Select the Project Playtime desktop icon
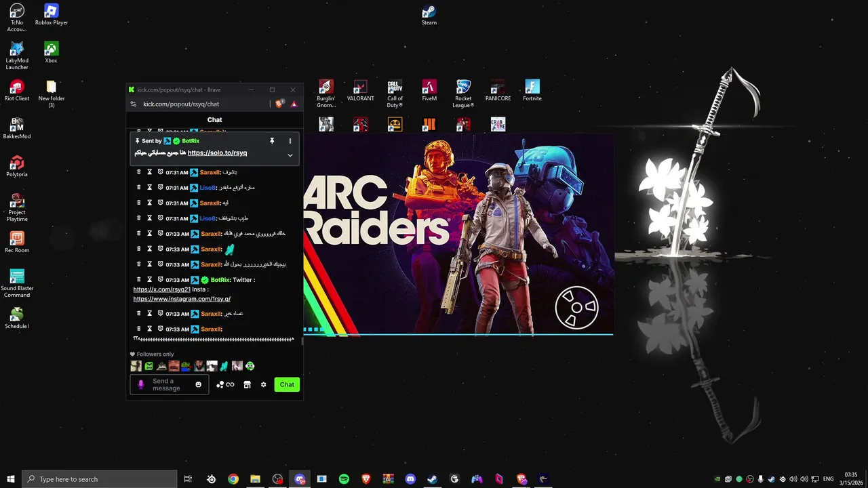The height and width of the screenshot is (488, 868). pos(17,207)
